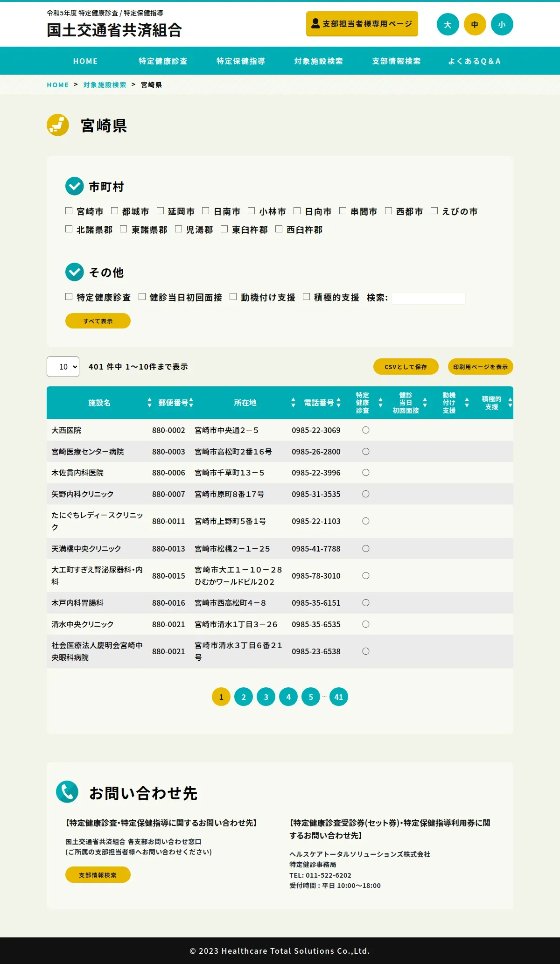Sort by 動機付け支援 column arrows
560x964 pixels.
coord(467,403)
